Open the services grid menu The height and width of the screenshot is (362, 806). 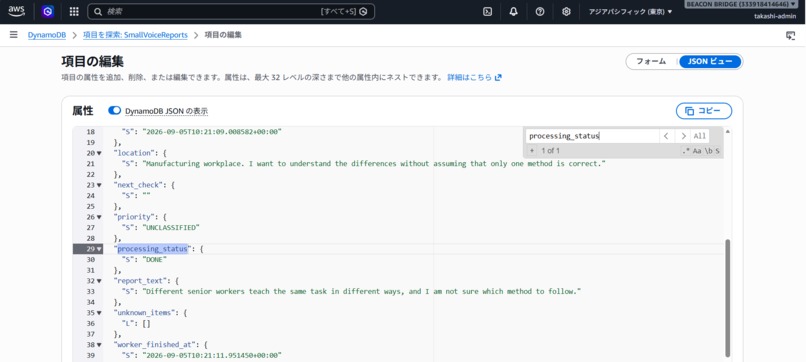coord(74,11)
